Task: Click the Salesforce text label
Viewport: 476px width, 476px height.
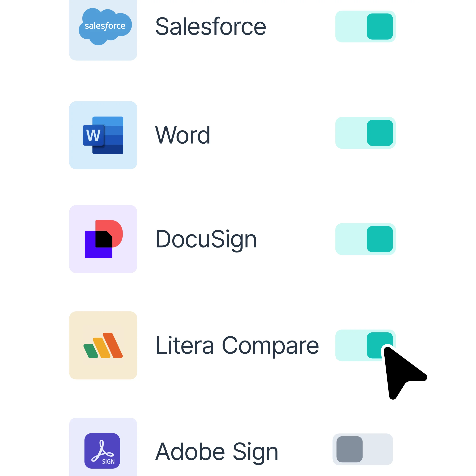Action: (x=211, y=26)
